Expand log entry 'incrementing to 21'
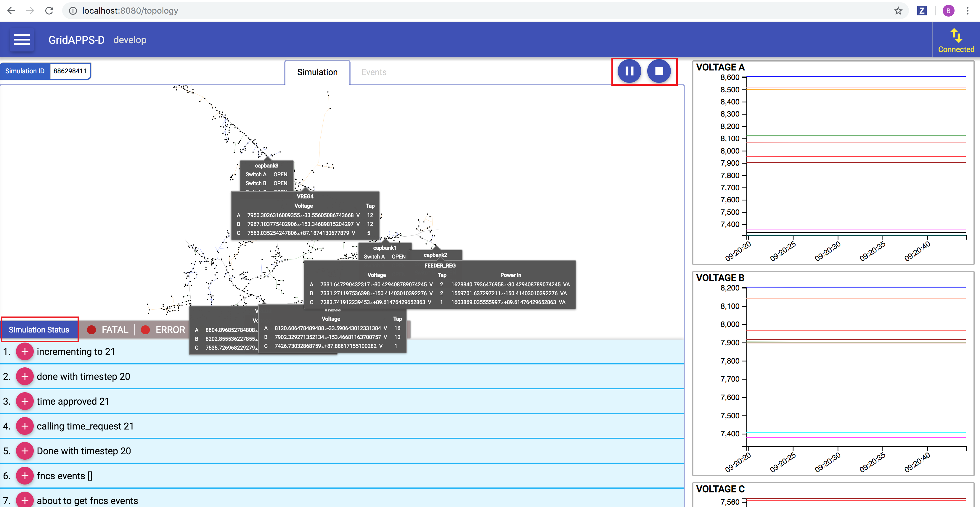 (25, 351)
